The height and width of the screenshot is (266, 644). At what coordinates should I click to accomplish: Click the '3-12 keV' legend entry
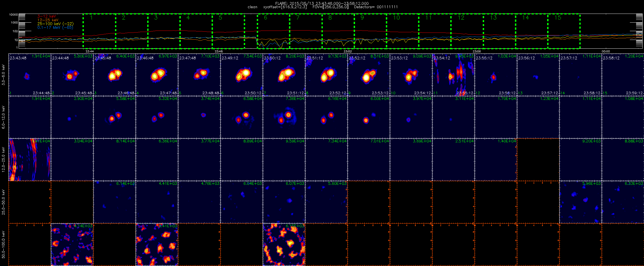[x=47, y=16]
